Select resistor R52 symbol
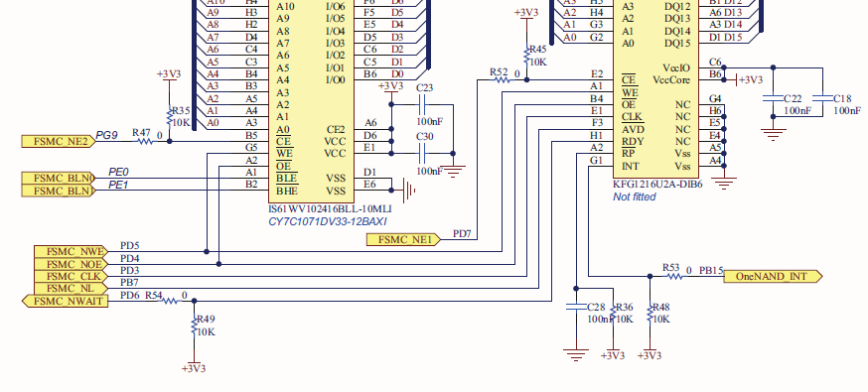This screenshot has height=392, width=868. tap(502, 79)
